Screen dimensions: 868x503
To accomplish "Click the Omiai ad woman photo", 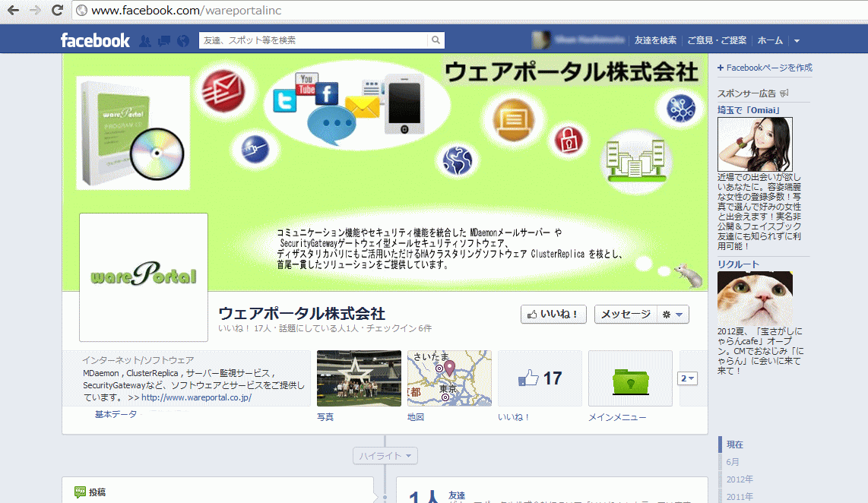I will pyautogui.click(x=755, y=144).
